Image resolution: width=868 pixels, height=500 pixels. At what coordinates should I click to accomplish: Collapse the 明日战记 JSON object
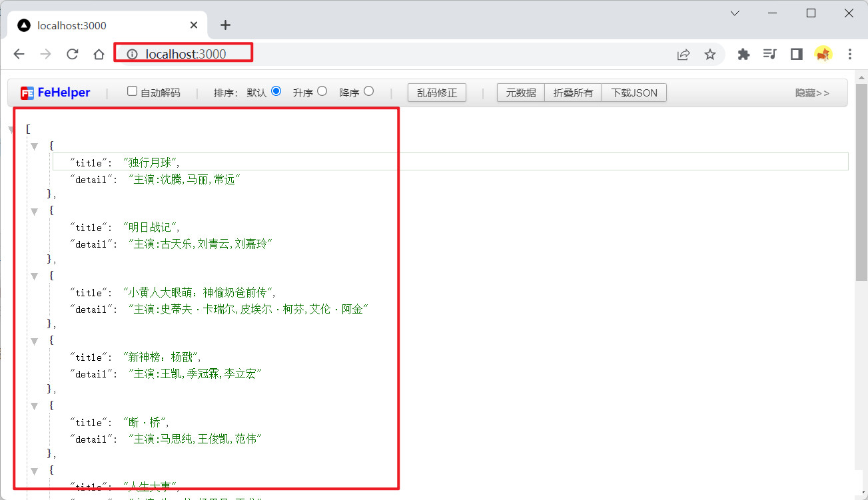click(35, 211)
